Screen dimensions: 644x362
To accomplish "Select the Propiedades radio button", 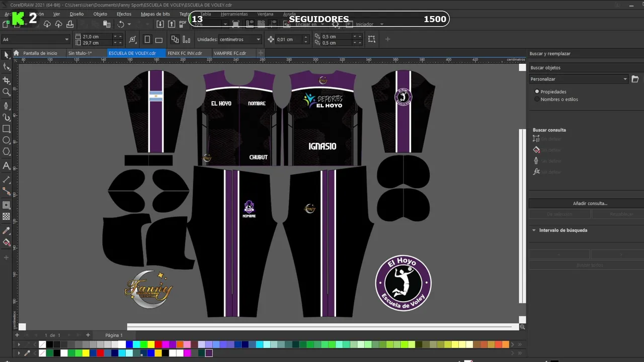I will pyautogui.click(x=537, y=92).
